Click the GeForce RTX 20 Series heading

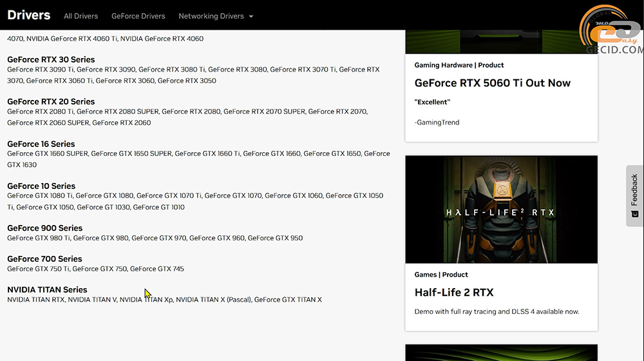point(51,102)
